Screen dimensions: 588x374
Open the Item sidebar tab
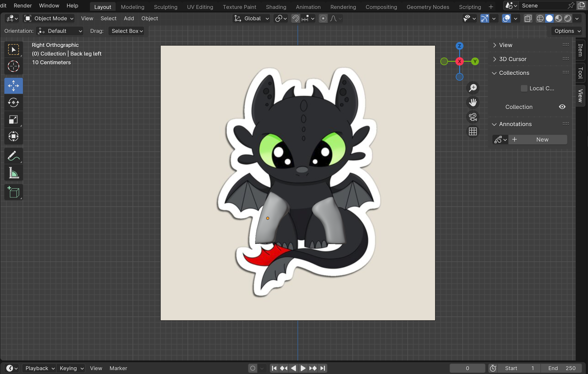[580, 50]
